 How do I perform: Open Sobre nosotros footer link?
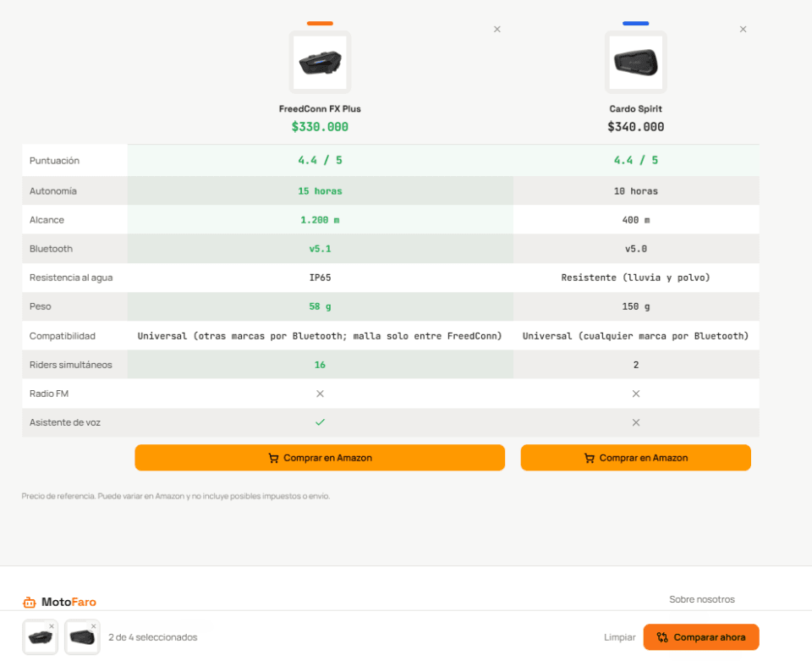click(702, 599)
